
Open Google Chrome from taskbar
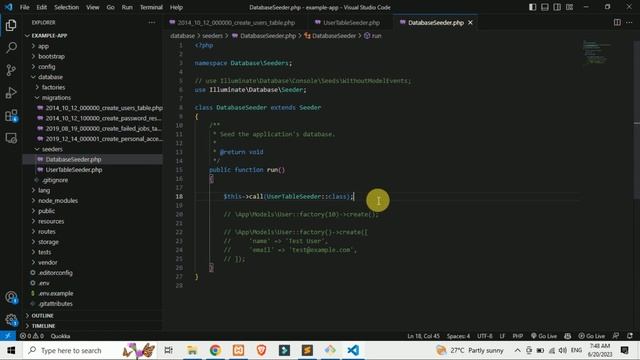click(x=215, y=350)
